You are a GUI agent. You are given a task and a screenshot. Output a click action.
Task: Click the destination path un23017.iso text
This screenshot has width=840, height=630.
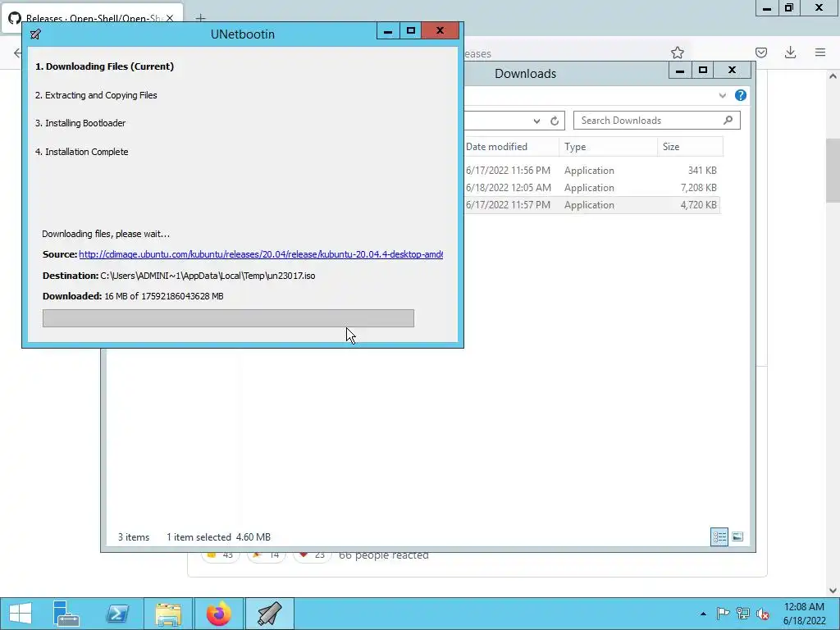pos(208,276)
